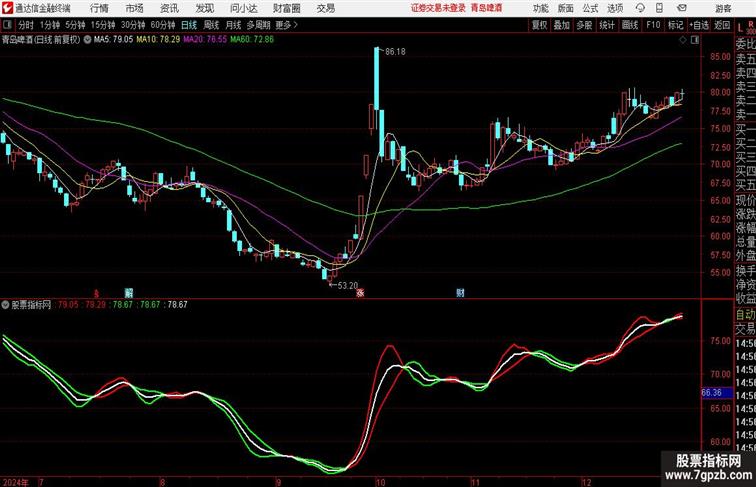Screen dimensions: 756x487
Task: Click the red marker at chart bottom left
Action: tap(96, 293)
